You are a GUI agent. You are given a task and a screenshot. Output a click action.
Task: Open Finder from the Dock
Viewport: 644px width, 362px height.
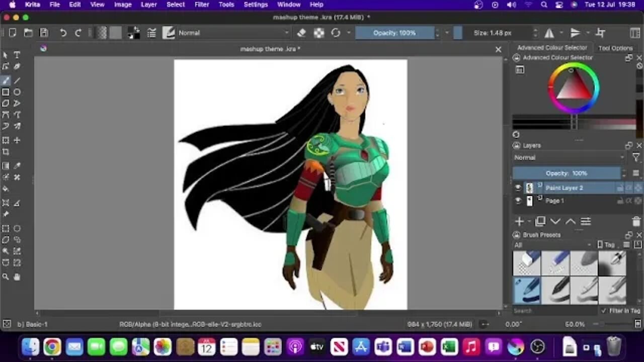(x=30, y=347)
